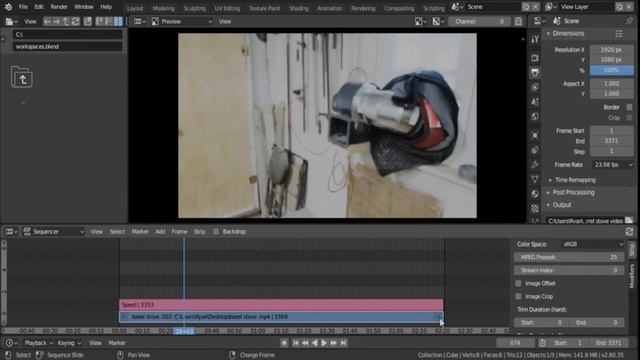Screen dimensions: 640x360
Task: Go back to previous folder in file browser
Action: [47, 21]
